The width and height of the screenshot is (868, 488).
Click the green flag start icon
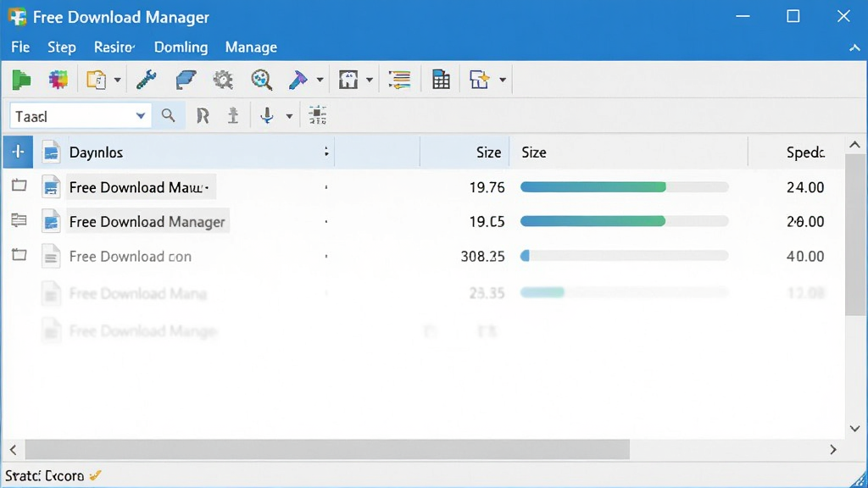(x=21, y=80)
